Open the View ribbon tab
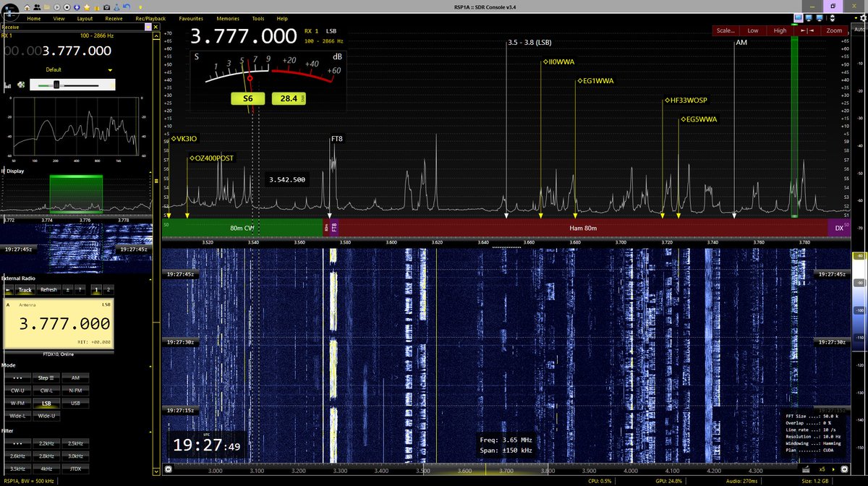The image size is (868, 486). 59,18
